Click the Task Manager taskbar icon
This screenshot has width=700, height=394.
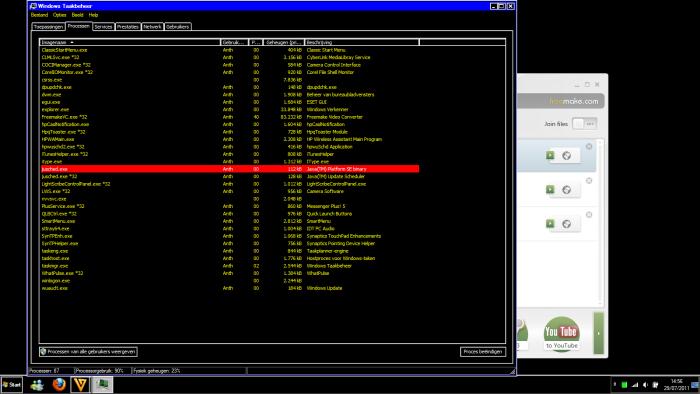(x=102, y=384)
